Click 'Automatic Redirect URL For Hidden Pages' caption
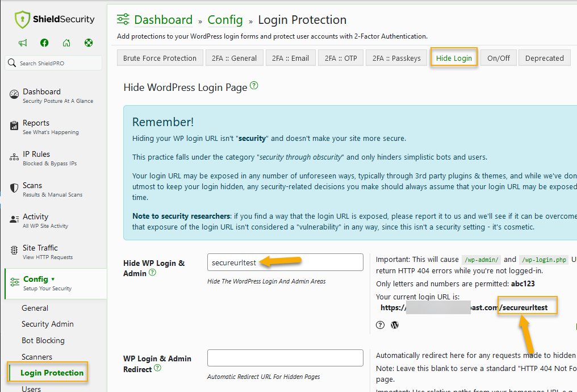 point(264,377)
